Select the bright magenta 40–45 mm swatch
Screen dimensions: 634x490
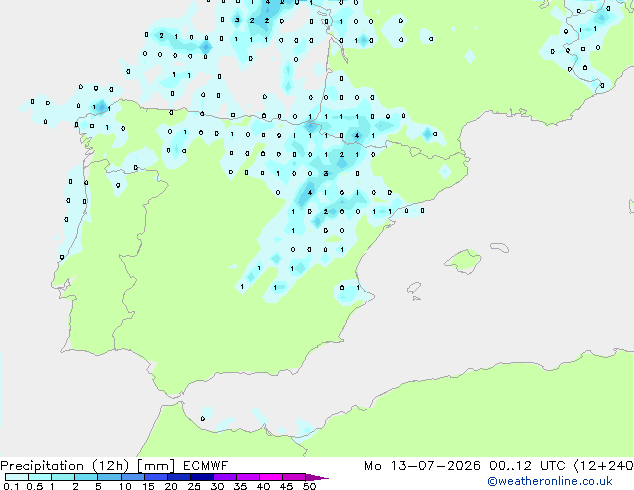tap(271, 477)
